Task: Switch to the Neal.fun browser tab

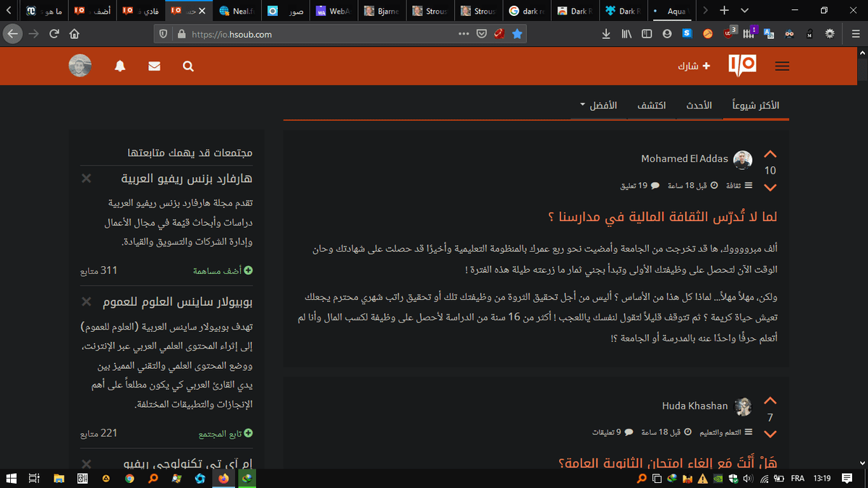Action: [x=236, y=12]
